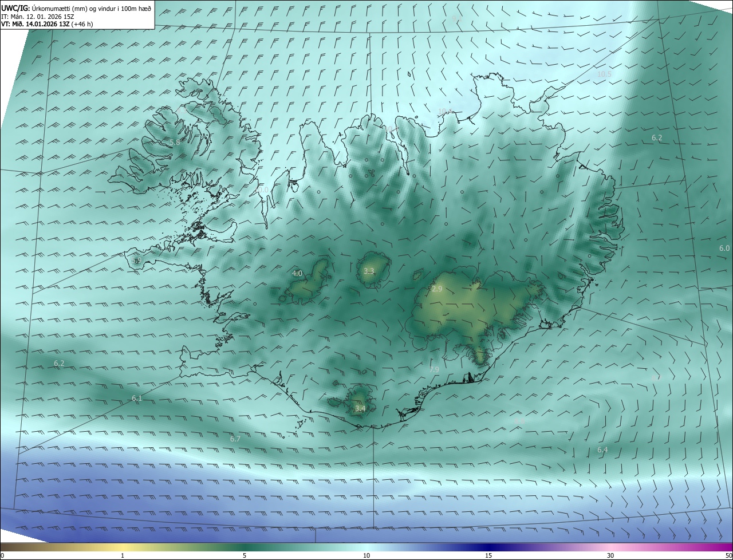733x560 pixels.
Task: Click the 3.3 value on the central glacier
Action: 369,271
